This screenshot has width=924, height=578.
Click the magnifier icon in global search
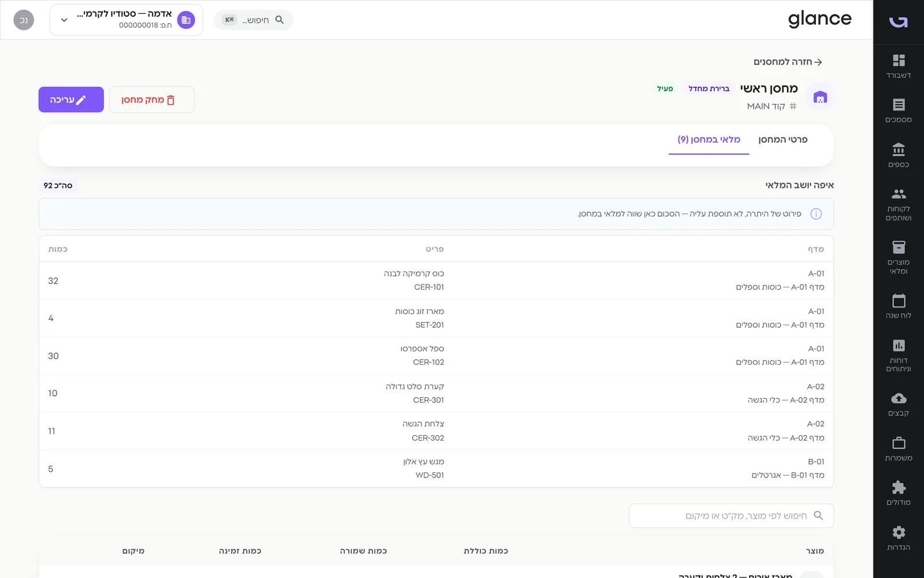point(280,20)
